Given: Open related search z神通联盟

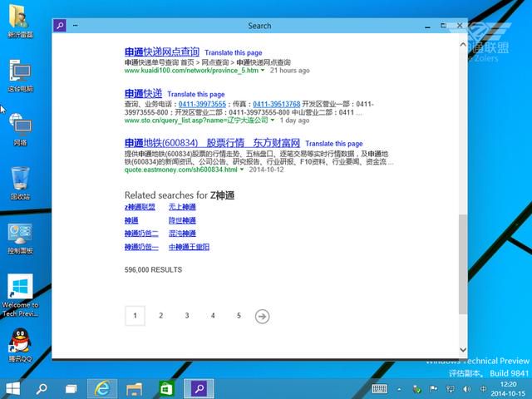Looking at the screenshot, I should (x=140, y=207).
